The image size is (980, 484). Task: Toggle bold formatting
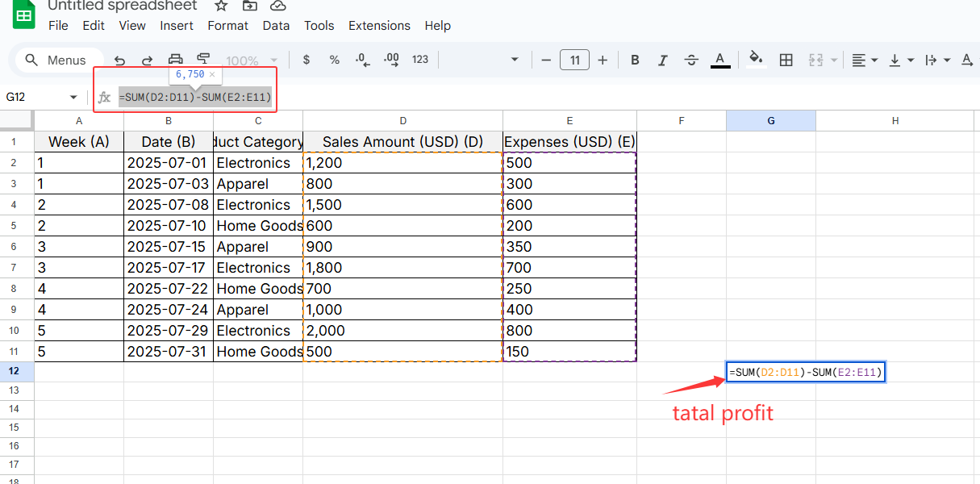(635, 60)
